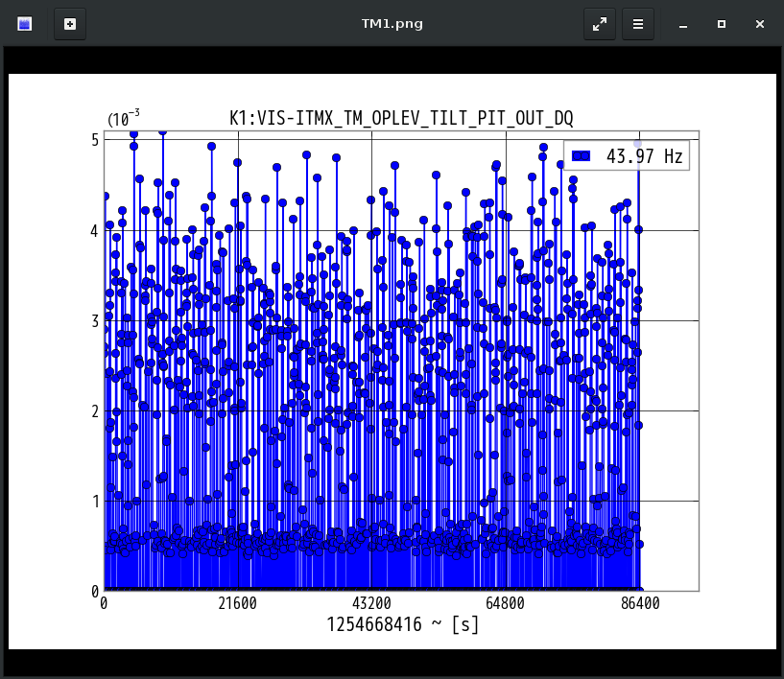Click the (10^-3 scale exponent label

coord(124,118)
